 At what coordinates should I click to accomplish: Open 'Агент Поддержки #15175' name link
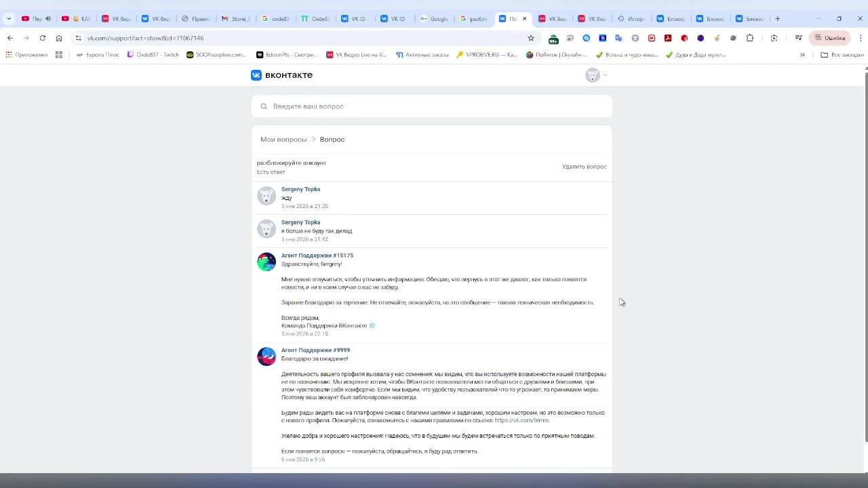tap(317, 256)
